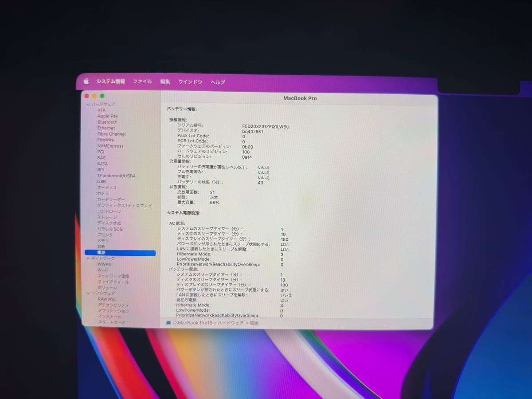Select メモリ in the sidebar

[103, 241]
